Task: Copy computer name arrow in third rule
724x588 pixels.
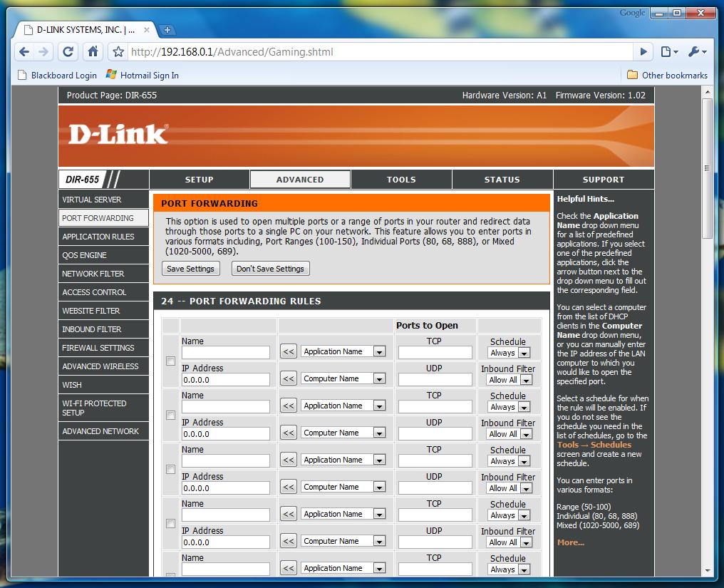Action: click(x=289, y=487)
